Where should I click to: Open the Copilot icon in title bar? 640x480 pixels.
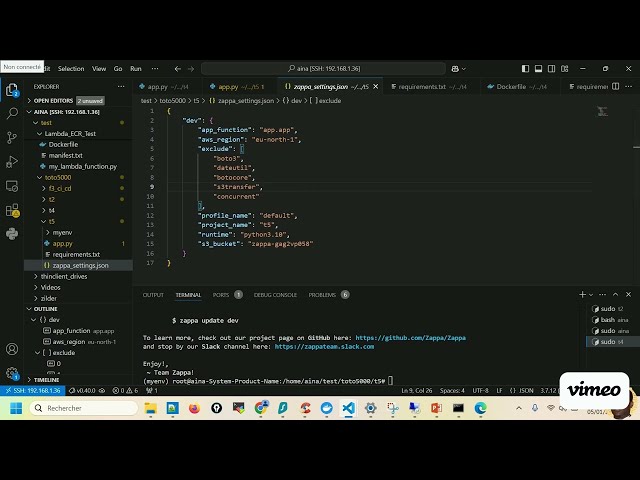(x=455, y=69)
